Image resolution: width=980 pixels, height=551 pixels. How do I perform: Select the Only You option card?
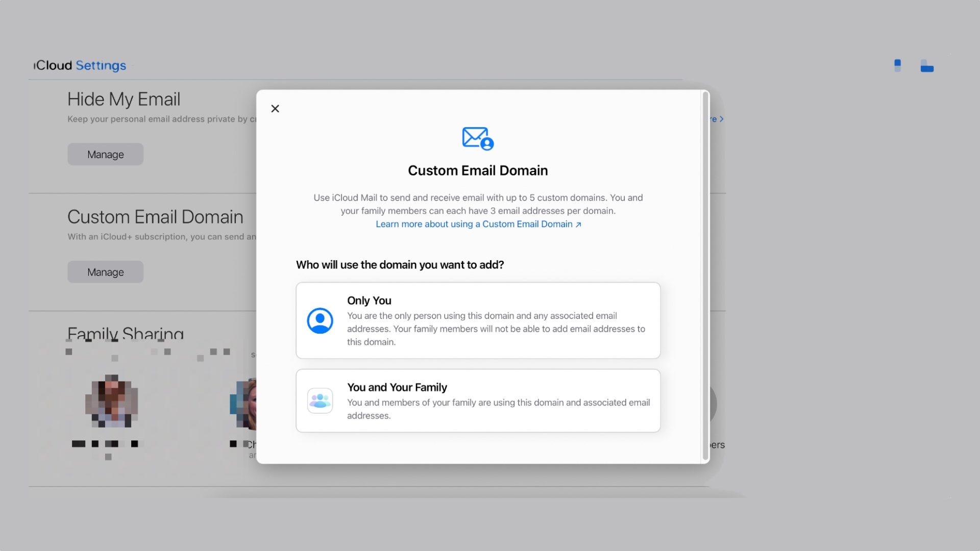coord(478,320)
